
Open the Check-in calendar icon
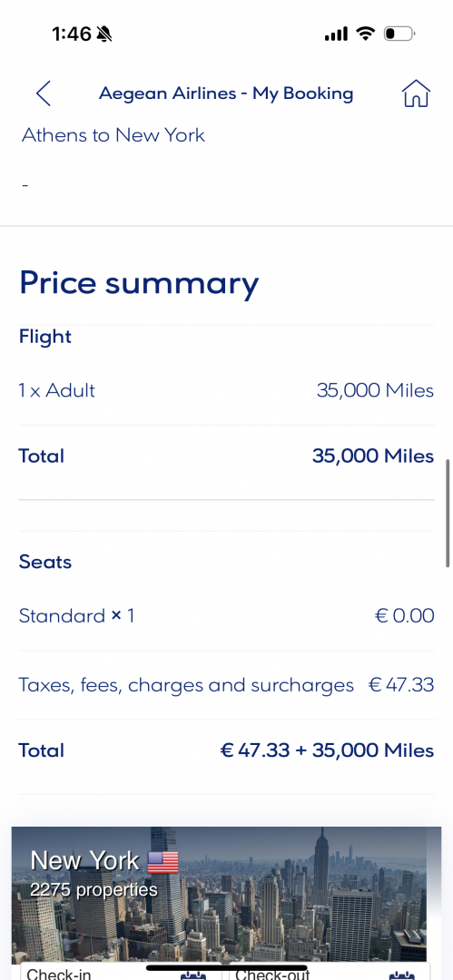pos(192,974)
